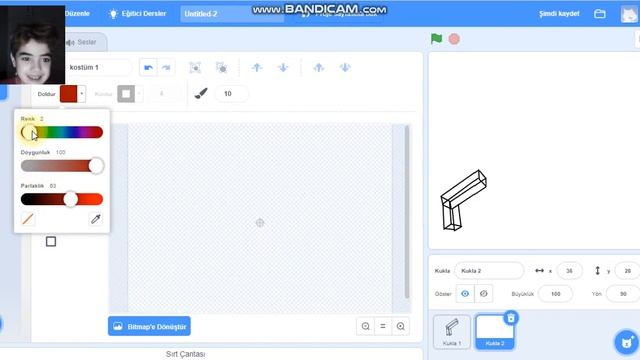The width and height of the screenshot is (640, 360).
Task: Send shape to back
Action: coord(345,68)
